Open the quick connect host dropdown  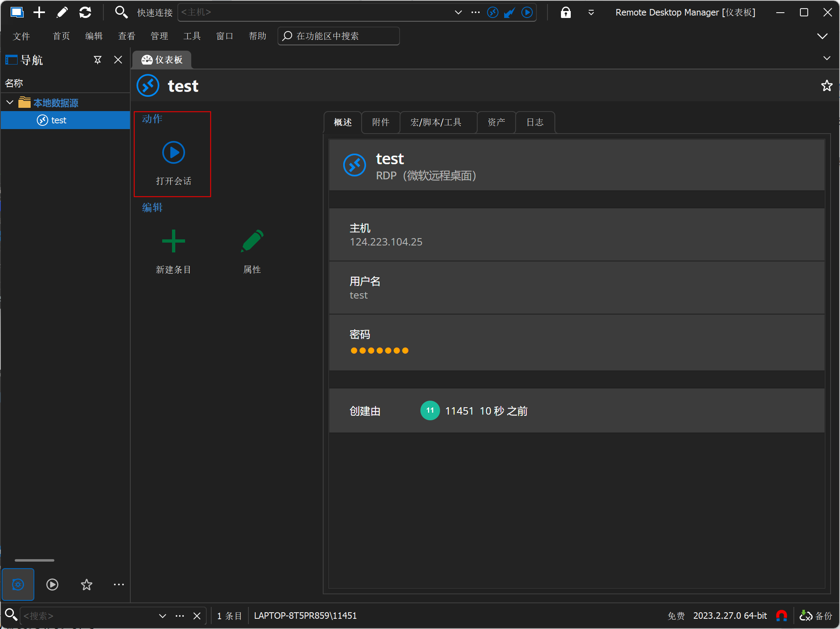tap(458, 12)
